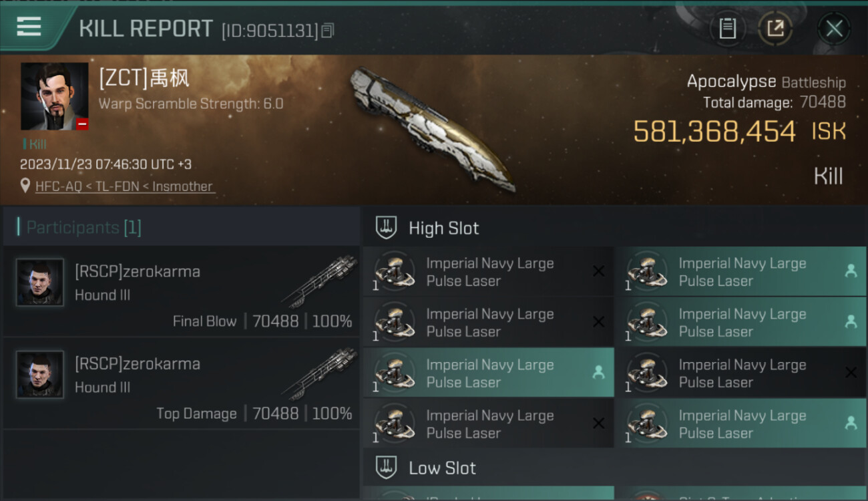Click the High Slot section icon
The image size is (868, 501).
pos(386,228)
